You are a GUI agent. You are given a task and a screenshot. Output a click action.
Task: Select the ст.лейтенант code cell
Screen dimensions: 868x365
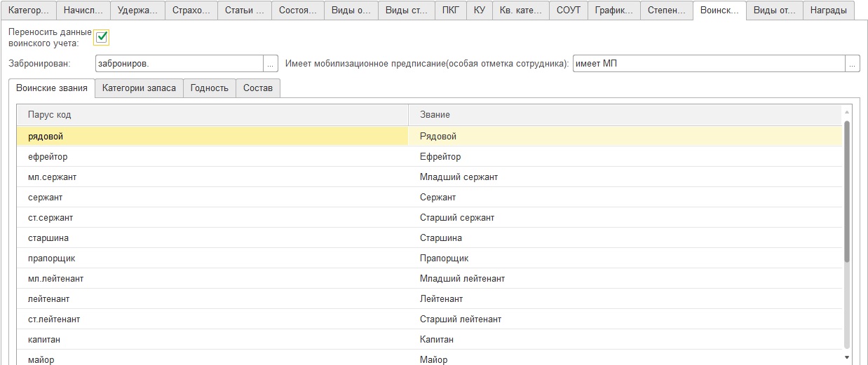[x=212, y=319]
